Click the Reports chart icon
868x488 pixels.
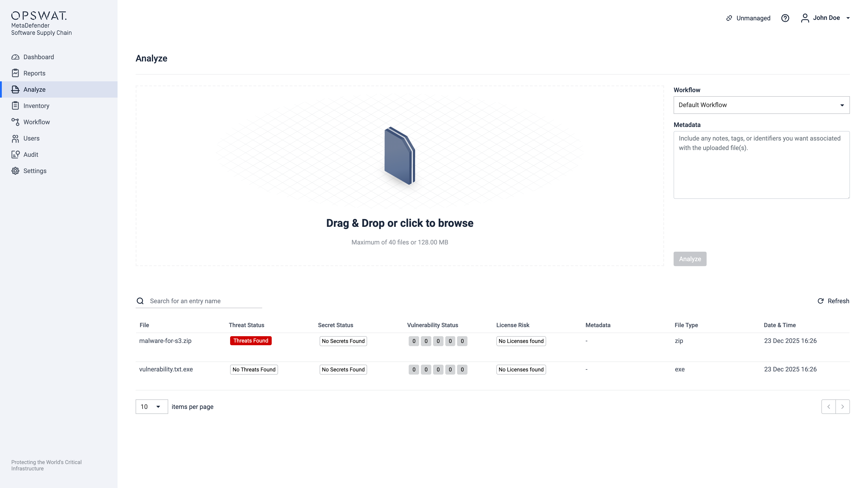coord(15,73)
